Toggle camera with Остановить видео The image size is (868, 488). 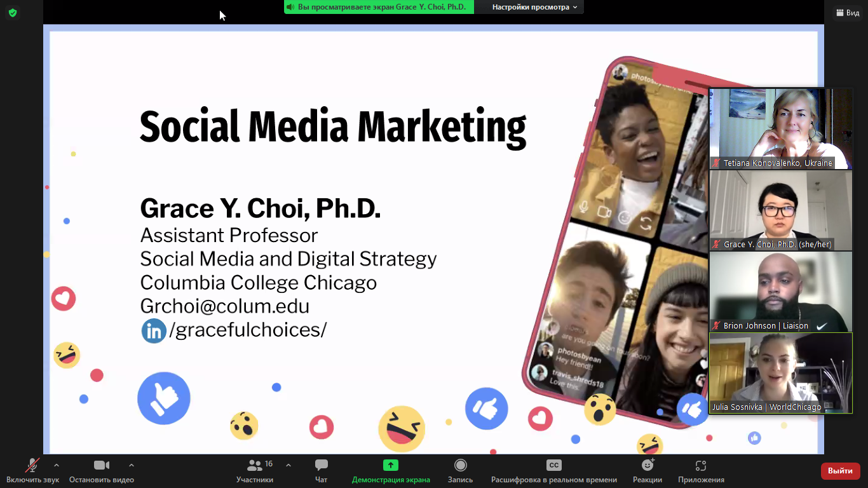coord(102,466)
